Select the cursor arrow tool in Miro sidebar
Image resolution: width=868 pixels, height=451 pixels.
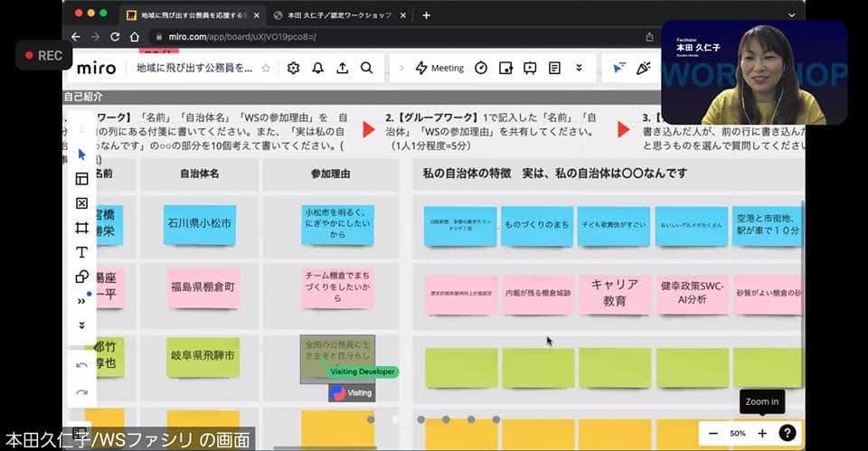tap(82, 154)
